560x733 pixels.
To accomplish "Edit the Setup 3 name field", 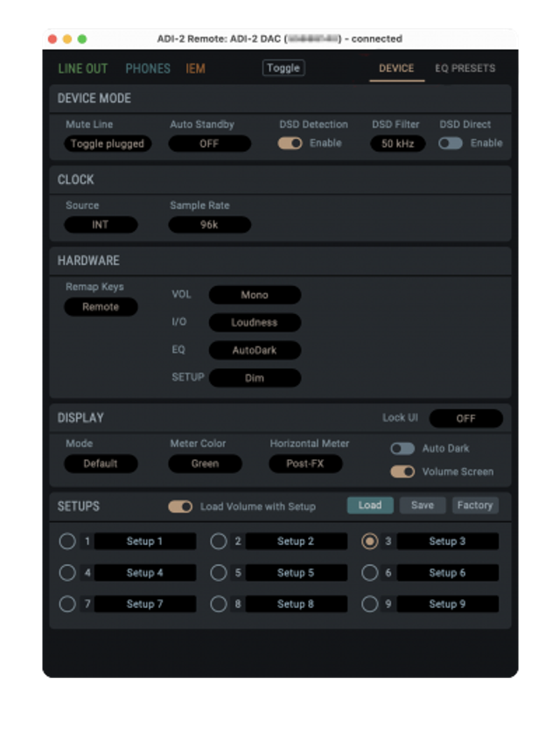I will tap(448, 541).
